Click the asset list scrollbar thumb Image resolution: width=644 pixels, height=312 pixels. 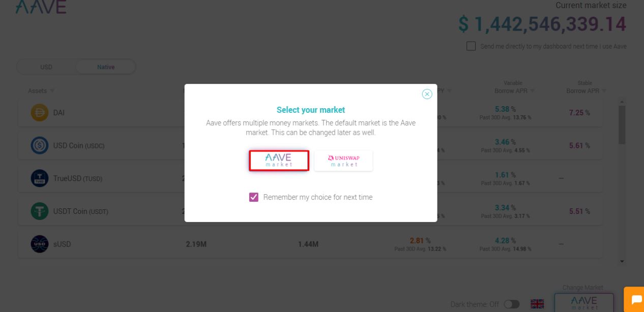pyautogui.click(x=622, y=124)
